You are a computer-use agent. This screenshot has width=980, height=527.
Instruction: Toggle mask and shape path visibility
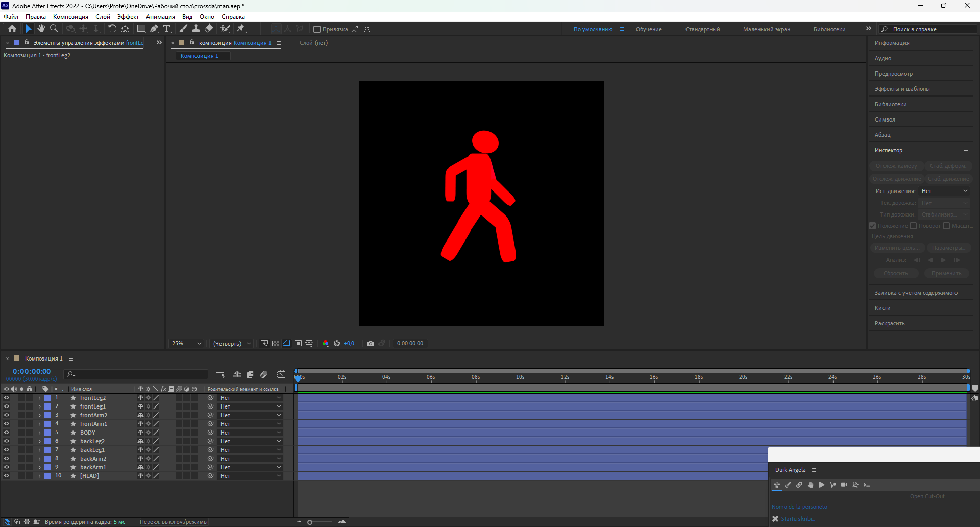click(x=287, y=344)
